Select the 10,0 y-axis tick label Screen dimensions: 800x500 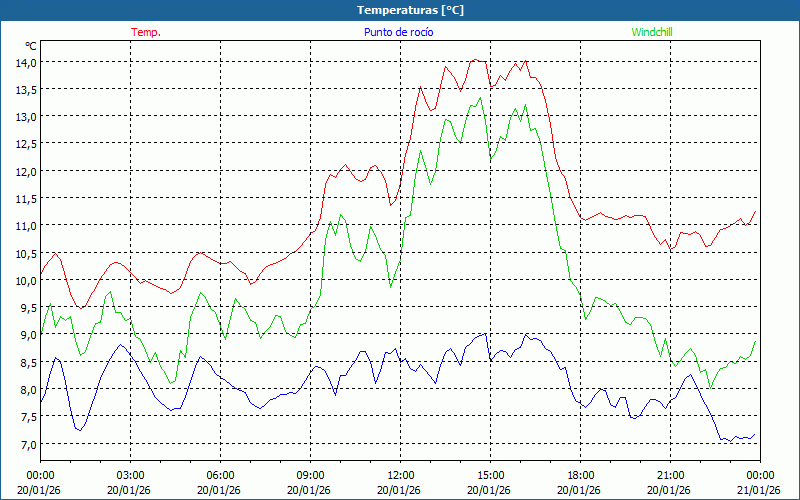[x=25, y=280]
